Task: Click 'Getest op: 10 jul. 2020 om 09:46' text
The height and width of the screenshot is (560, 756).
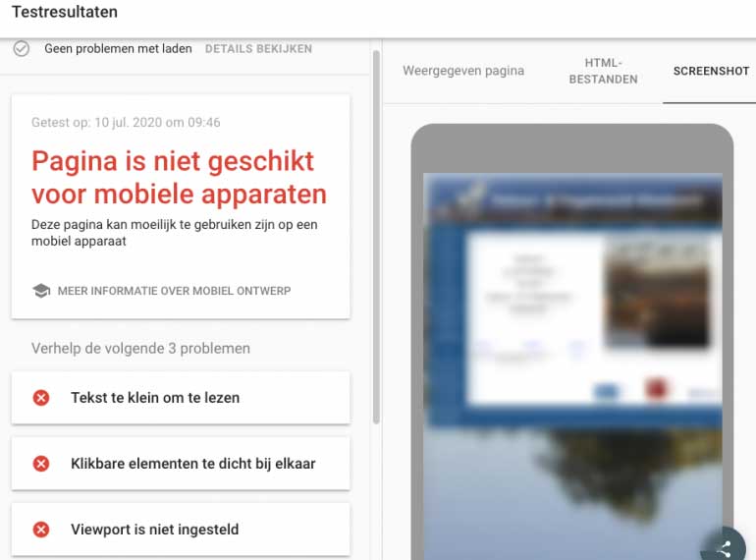Action: (x=126, y=122)
